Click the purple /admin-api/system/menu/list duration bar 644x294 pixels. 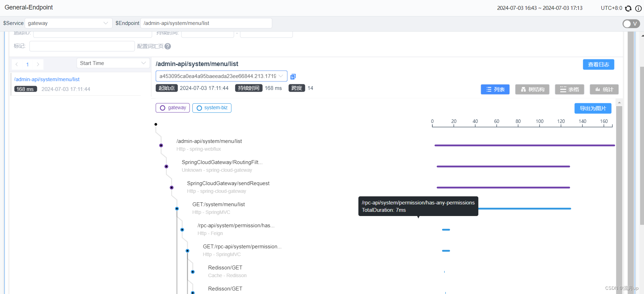tap(525, 145)
